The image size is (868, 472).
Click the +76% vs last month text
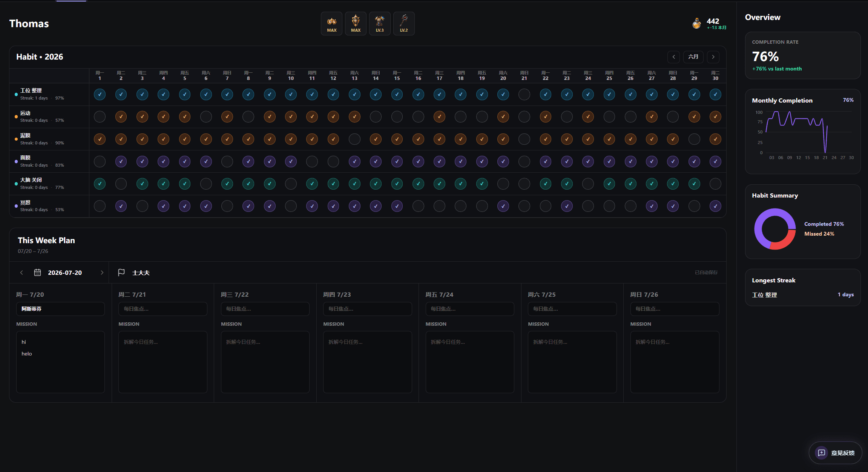(x=777, y=69)
